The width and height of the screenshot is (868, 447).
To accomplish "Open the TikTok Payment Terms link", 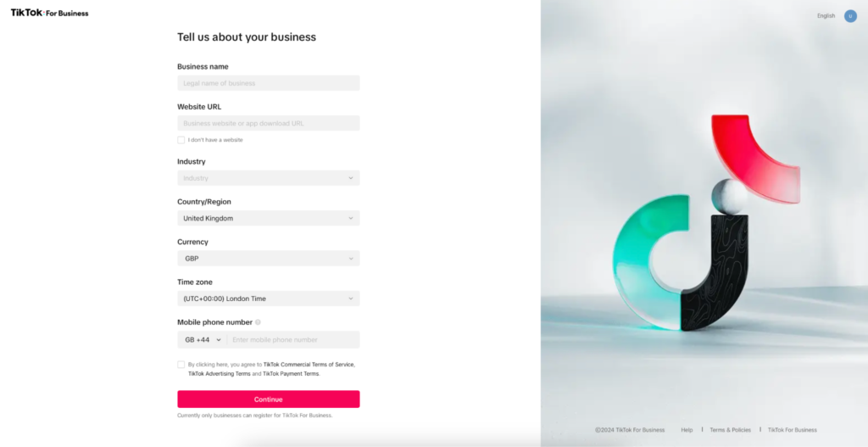I will [x=291, y=374].
